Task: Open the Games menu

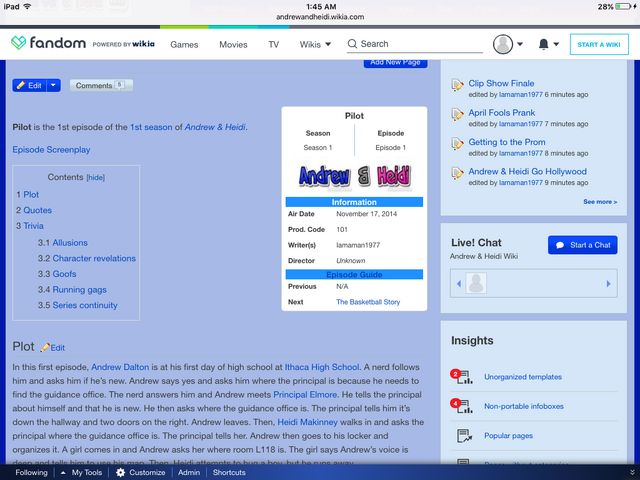Action: [184, 44]
